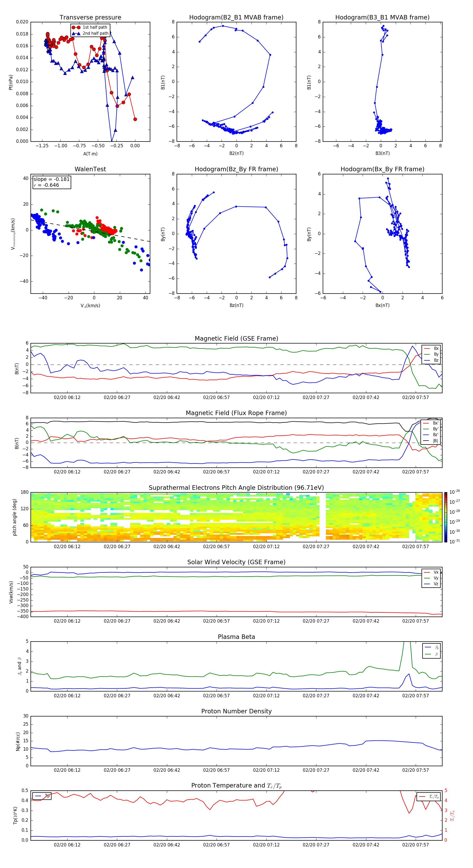Click the 'Hodogram(B2_B1 MVAB frame)' title
473x868 pixels.
(x=236, y=17)
